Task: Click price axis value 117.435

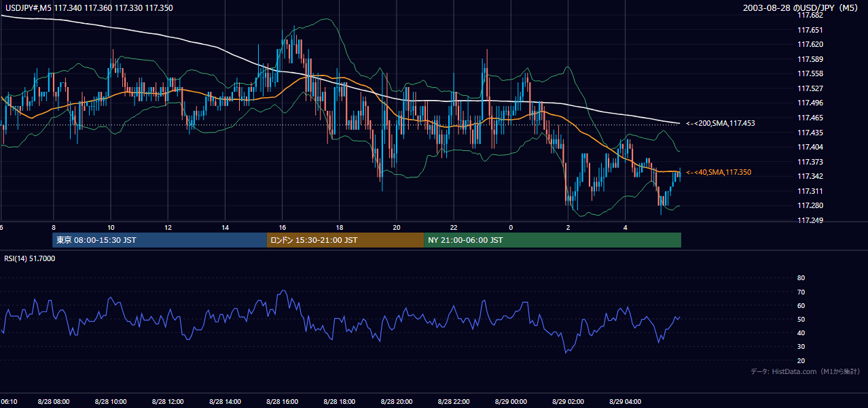Action: pos(810,133)
